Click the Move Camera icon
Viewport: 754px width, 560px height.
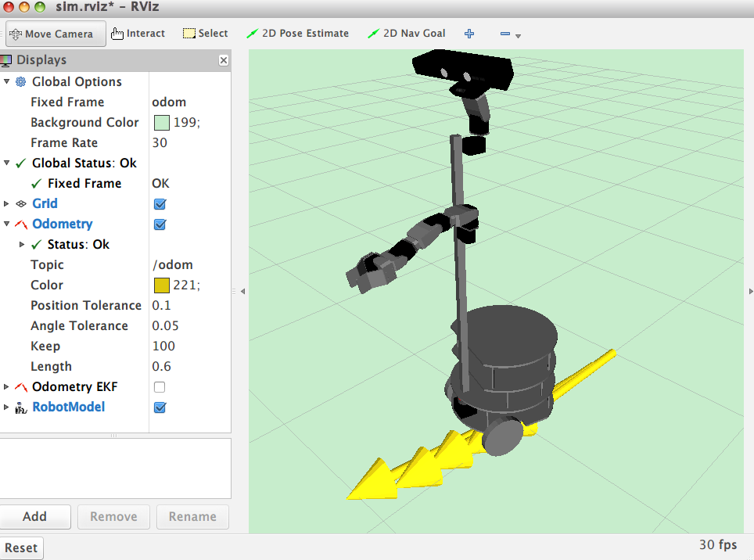pos(16,34)
